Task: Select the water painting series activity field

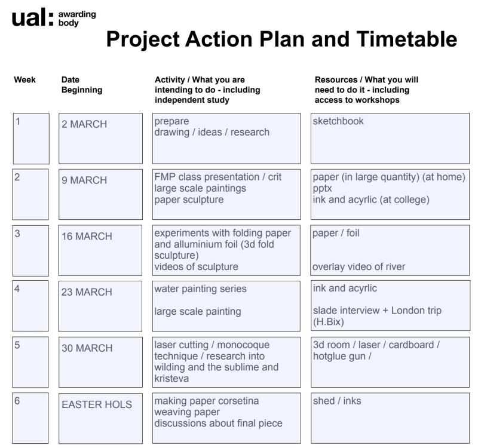Action: point(226,306)
